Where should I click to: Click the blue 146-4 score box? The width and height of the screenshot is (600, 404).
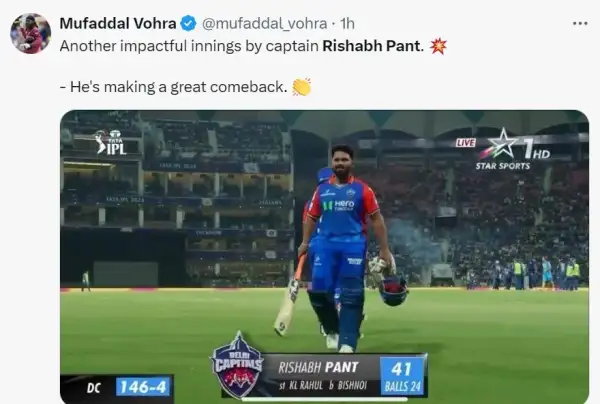pyautogui.click(x=143, y=387)
